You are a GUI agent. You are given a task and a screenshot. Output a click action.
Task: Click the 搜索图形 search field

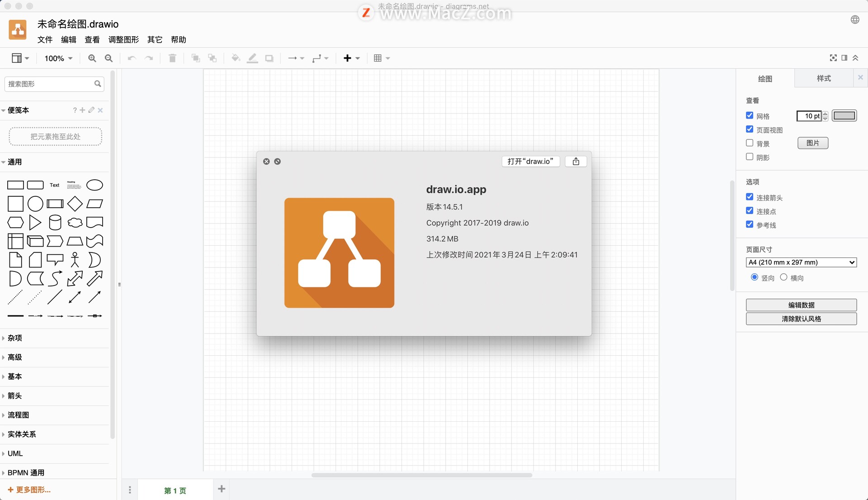54,84
